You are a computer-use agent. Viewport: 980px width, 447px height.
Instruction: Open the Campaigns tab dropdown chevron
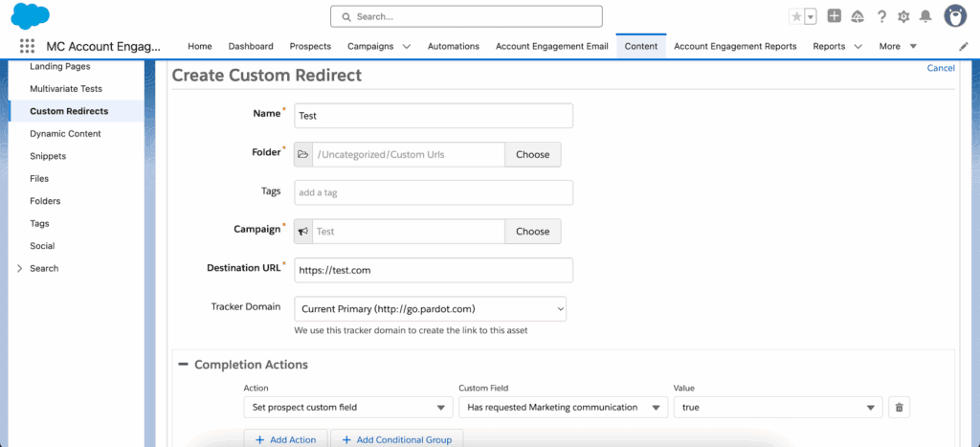click(x=406, y=46)
